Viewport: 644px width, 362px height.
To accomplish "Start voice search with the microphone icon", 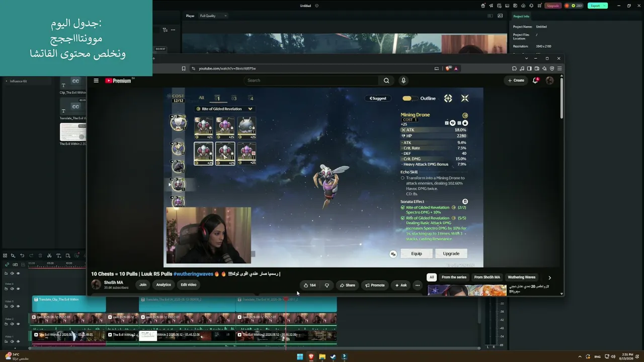I will point(403,80).
